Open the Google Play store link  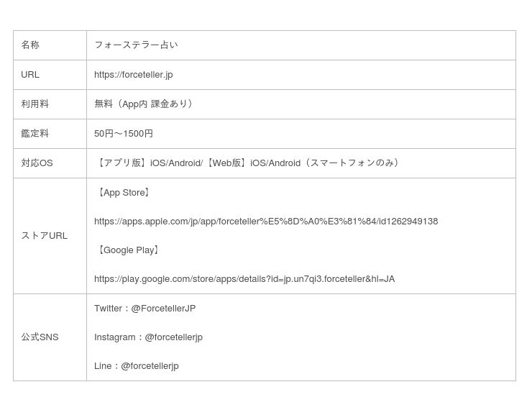click(244, 279)
